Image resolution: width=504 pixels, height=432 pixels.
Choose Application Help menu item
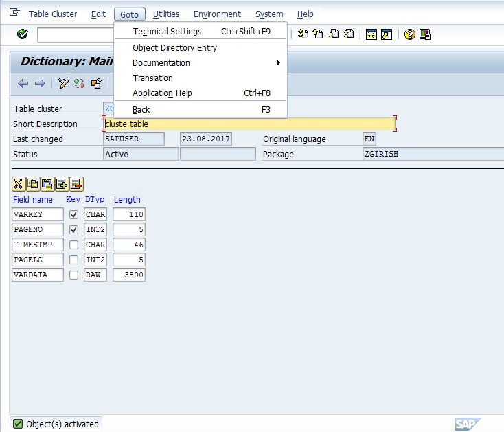click(x=201, y=93)
